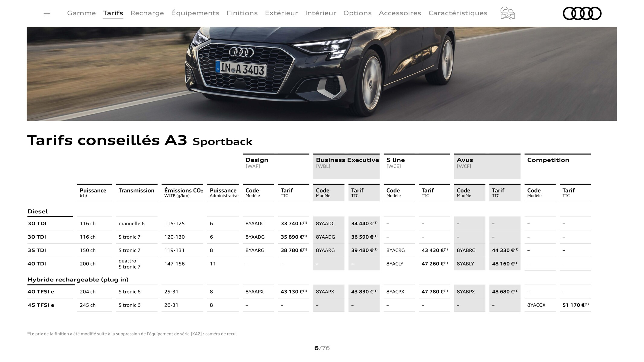Viewport: 644px width, 362px height.
Task: Go to the Gamme tab
Action: click(x=81, y=13)
